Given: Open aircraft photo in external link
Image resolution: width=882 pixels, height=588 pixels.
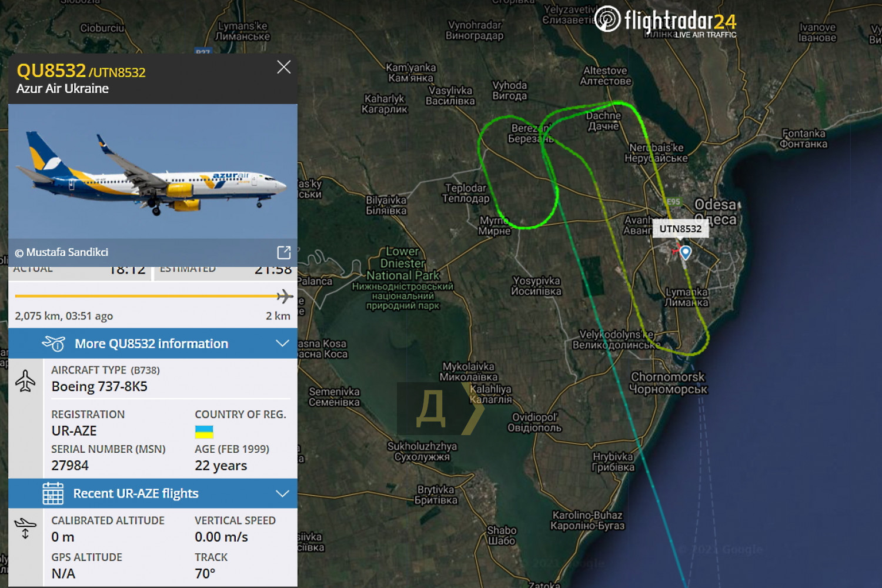Looking at the screenshot, I should click(x=284, y=252).
